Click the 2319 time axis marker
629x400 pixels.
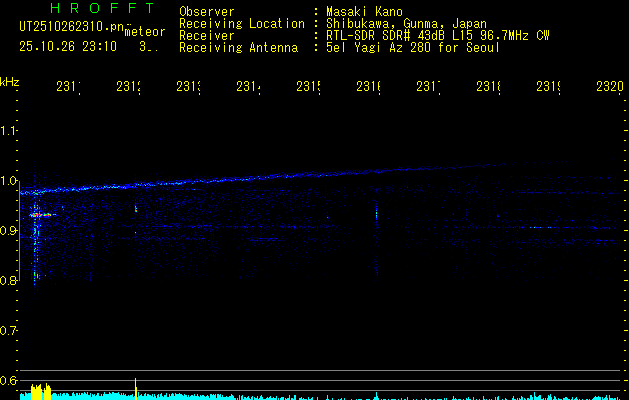point(548,87)
